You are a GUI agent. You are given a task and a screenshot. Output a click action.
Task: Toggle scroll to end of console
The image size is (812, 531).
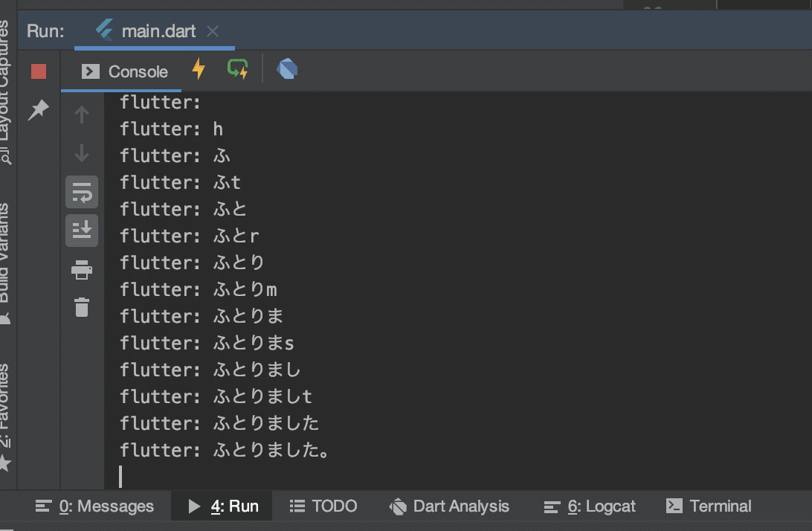pos(82,231)
